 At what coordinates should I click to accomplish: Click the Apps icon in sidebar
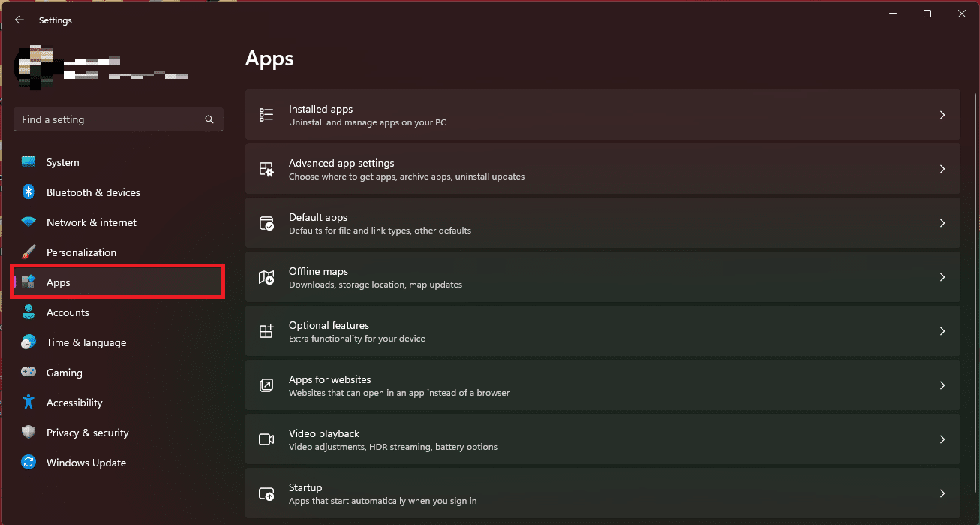[29, 282]
